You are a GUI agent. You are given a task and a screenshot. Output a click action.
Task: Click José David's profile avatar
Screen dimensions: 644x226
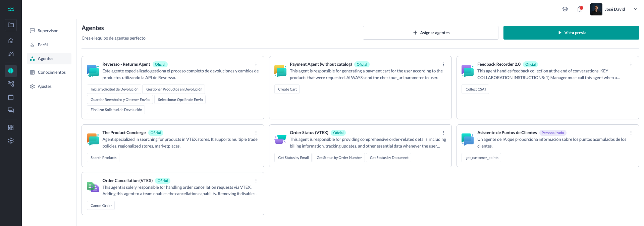[596, 9]
